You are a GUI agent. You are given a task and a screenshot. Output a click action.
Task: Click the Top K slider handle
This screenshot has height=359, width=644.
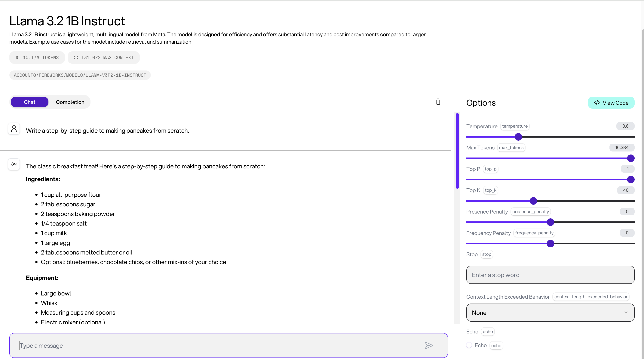click(x=533, y=201)
